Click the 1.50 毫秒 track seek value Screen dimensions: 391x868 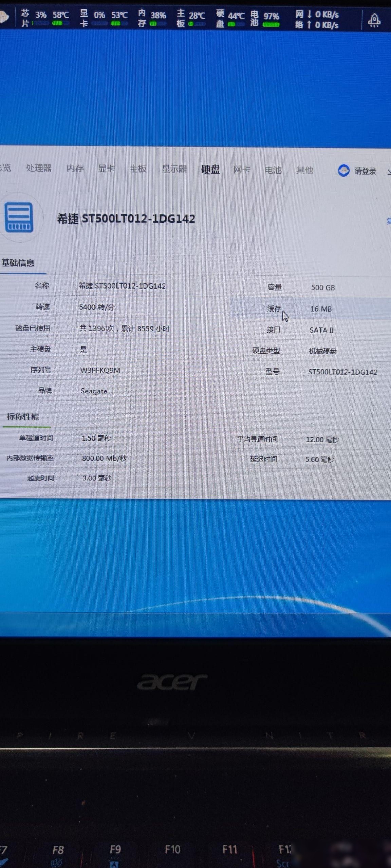pos(96,438)
